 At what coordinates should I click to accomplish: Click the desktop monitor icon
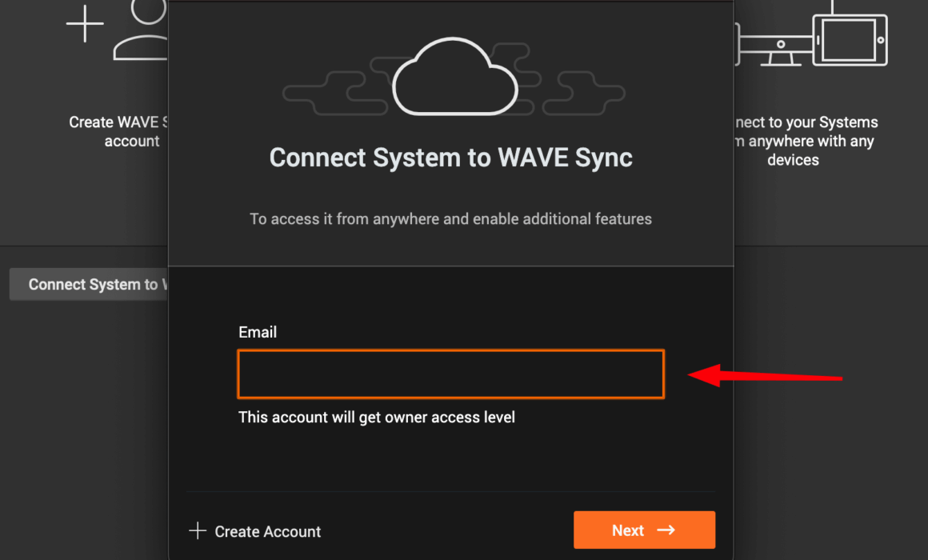pyautogui.click(x=774, y=44)
